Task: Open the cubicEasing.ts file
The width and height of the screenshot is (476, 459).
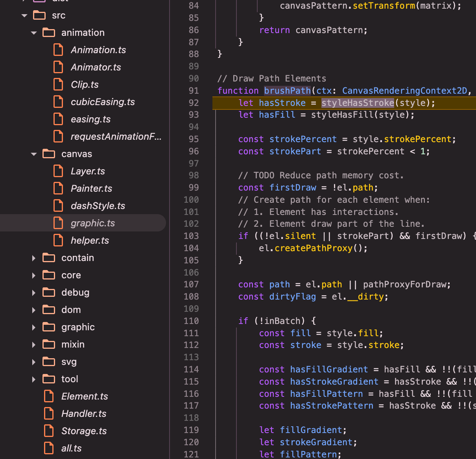Action: 103,102
